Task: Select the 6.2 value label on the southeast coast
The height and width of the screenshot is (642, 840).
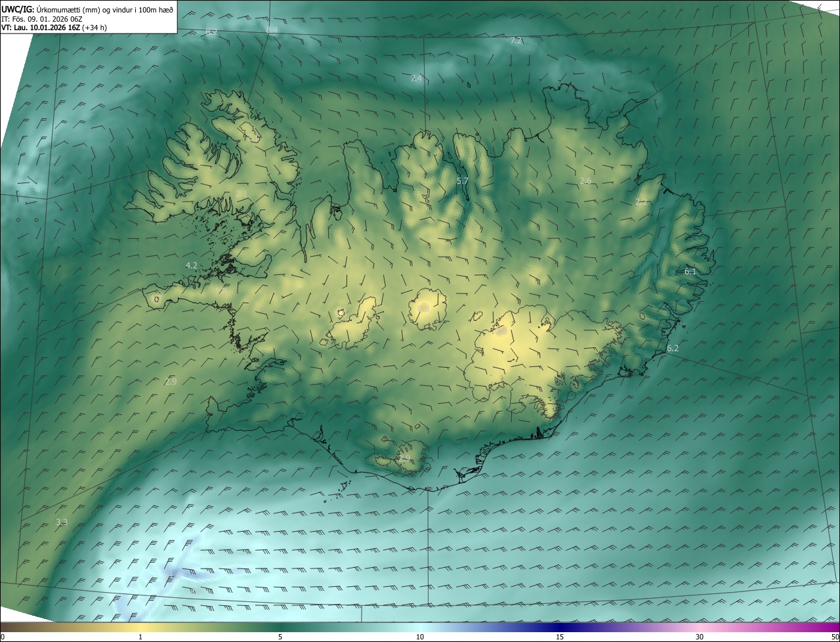Action: click(x=673, y=349)
